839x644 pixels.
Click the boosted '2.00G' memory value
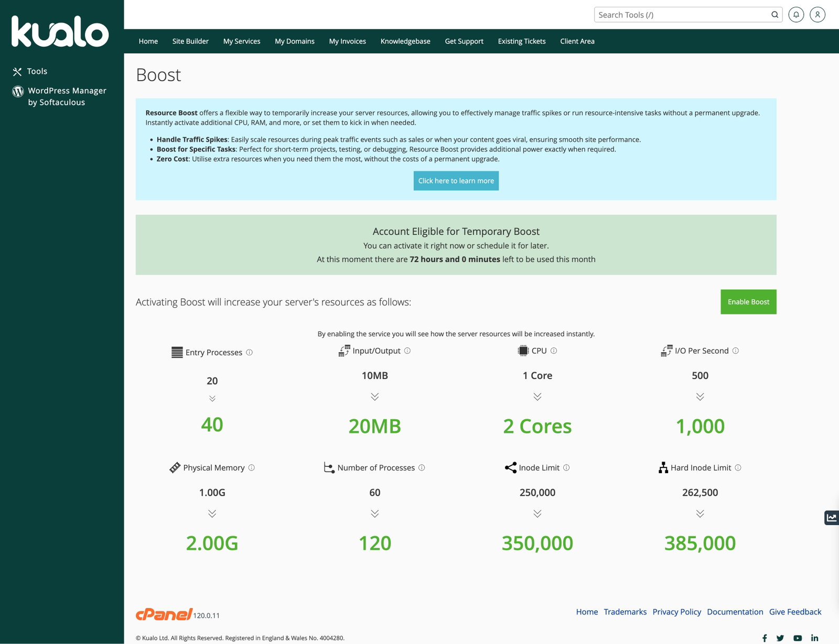(212, 543)
